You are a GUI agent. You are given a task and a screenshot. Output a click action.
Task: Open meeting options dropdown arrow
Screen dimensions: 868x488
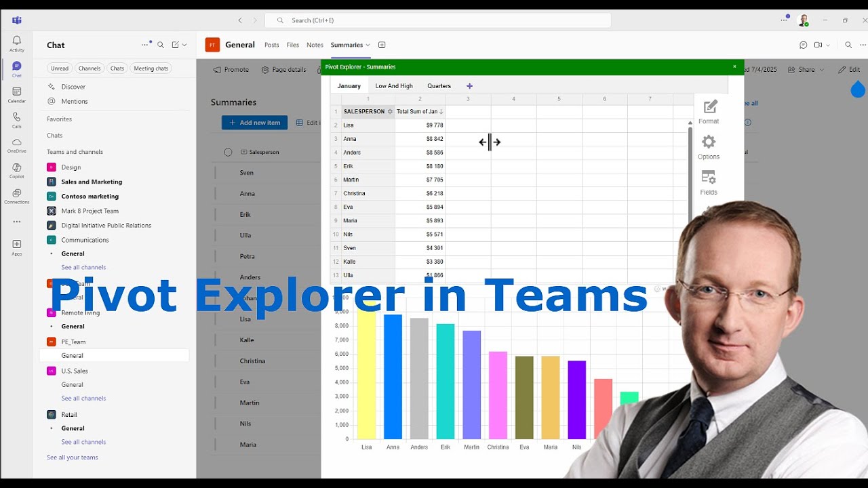(829, 45)
